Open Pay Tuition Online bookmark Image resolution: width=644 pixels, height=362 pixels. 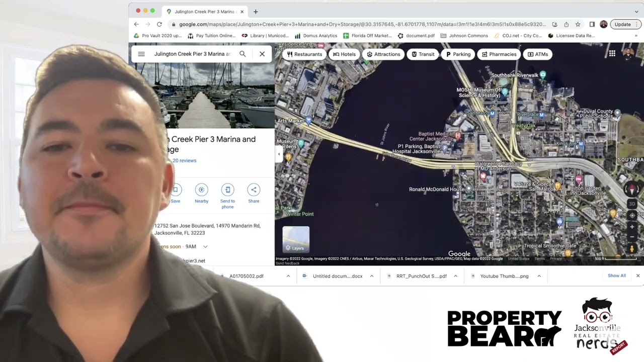point(211,36)
